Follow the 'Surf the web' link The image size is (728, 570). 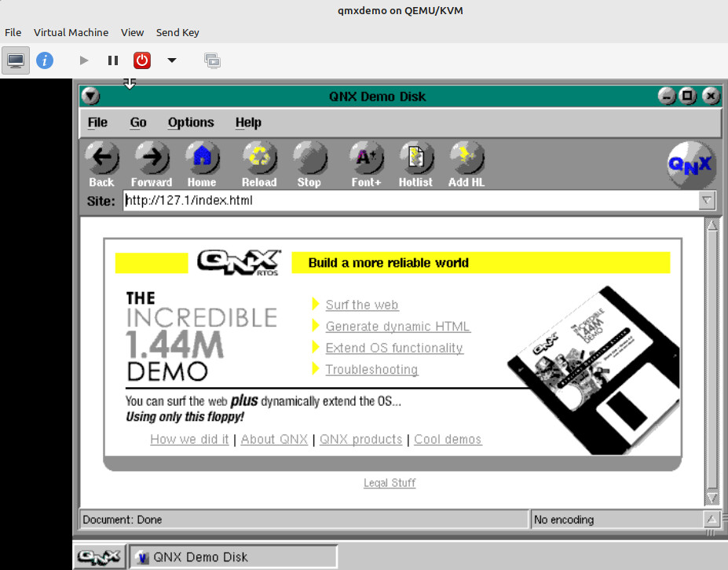[362, 305]
